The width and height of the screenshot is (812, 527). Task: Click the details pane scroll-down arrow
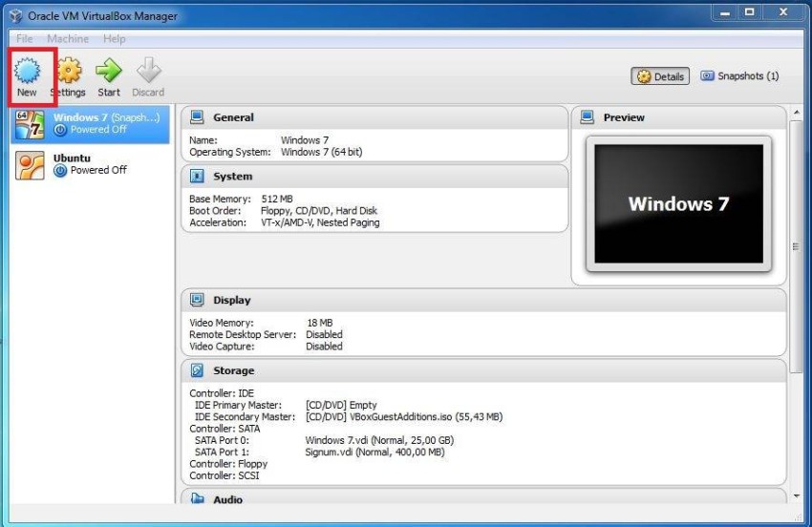(797, 495)
